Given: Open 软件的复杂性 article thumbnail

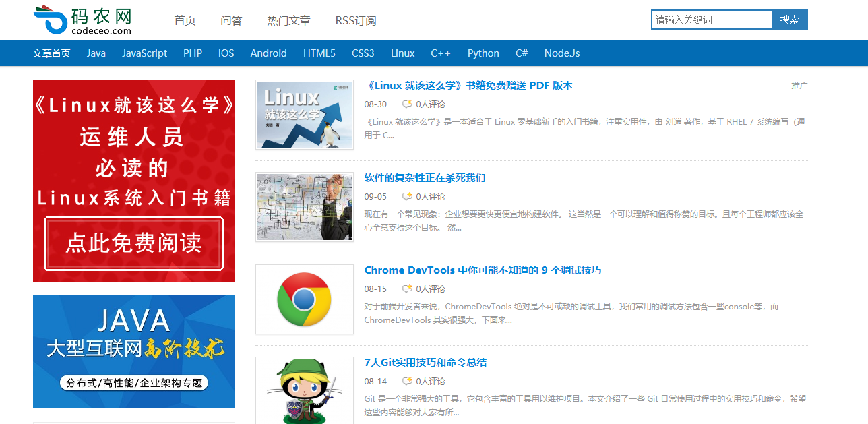Looking at the screenshot, I should 305,207.
